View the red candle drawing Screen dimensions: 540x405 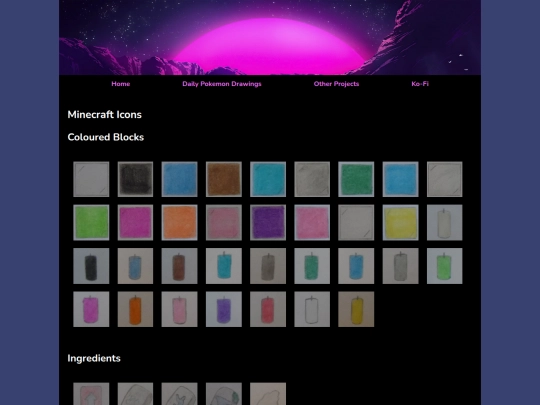[268, 309]
